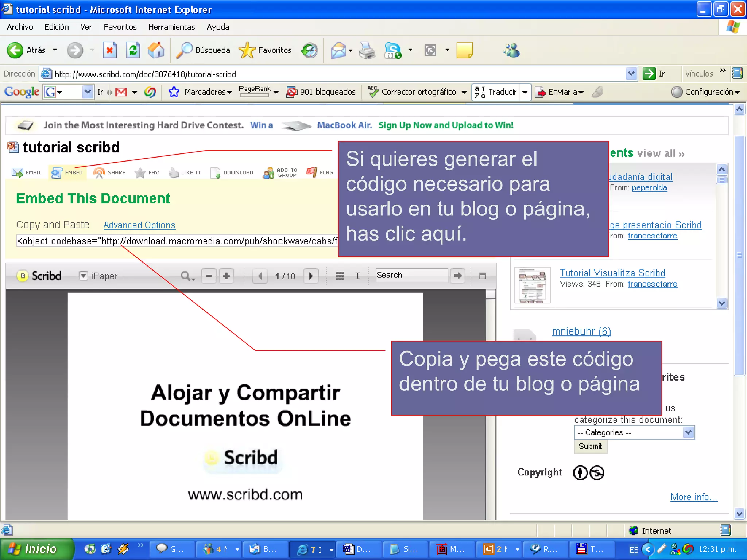Mark document with FAV star
The height and width of the screenshot is (560, 747).
(x=147, y=172)
